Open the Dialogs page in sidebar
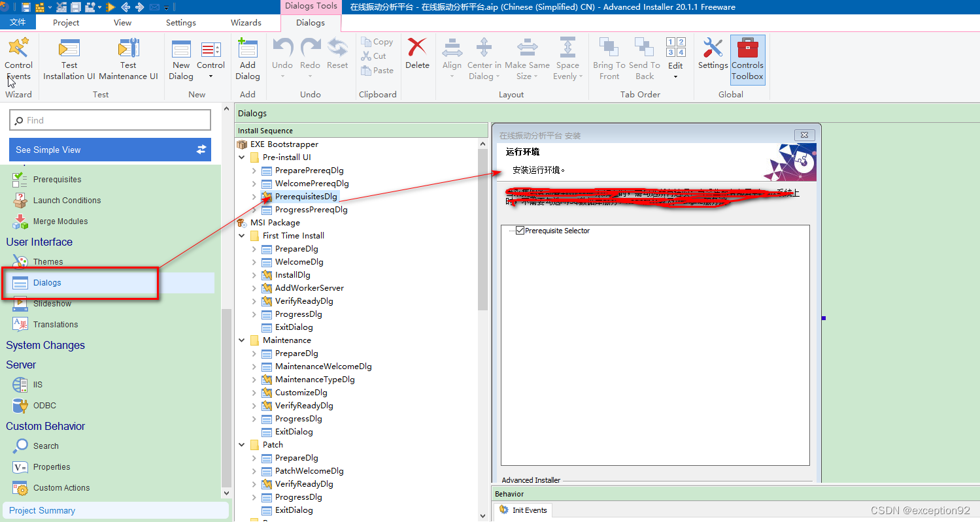Viewport: 980px width, 522px height. pyautogui.click(x=47, y=282)
